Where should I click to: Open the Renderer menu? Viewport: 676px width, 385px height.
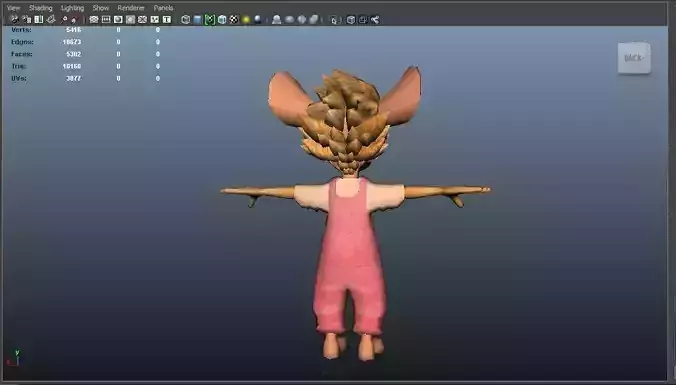[131, 8]
